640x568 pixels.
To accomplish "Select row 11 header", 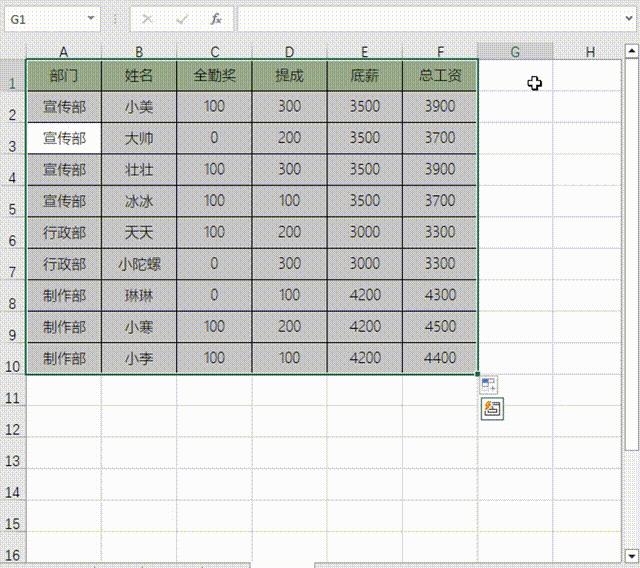I will (13, 390).
